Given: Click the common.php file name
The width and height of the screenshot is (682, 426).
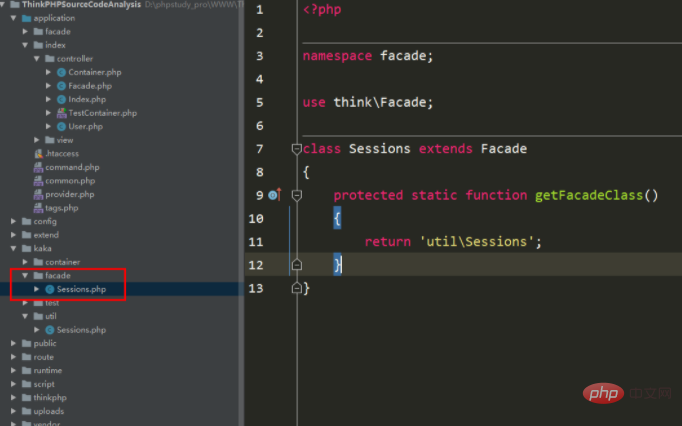Looking at the screenshot, I should coord(70,181).
